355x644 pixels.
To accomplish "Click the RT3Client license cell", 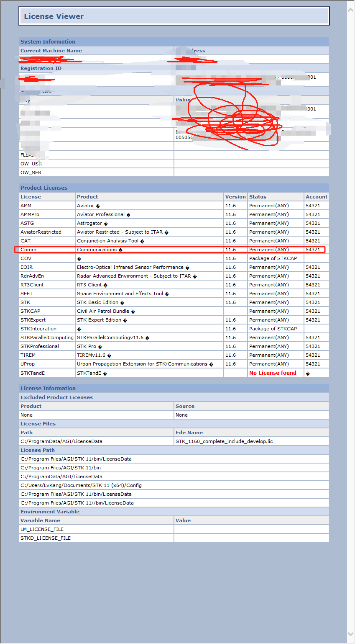I will (47, 285).
